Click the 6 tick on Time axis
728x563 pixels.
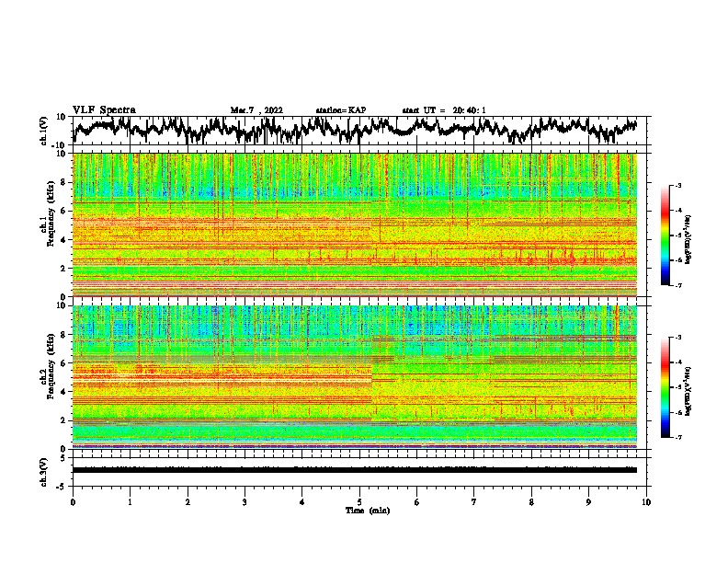[417, 502]
